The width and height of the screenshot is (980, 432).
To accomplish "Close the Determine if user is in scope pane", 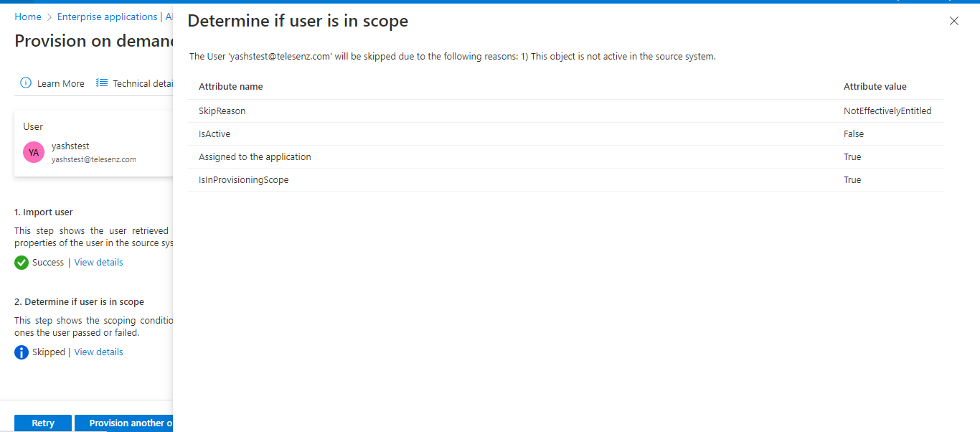I will tap(953, 21).
